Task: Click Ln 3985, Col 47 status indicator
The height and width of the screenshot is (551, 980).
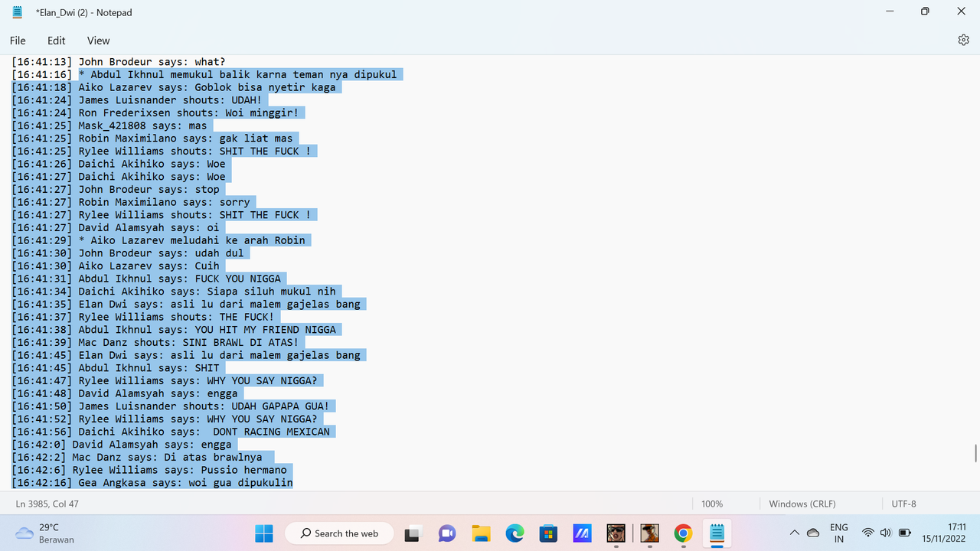Action: point(47,504)
